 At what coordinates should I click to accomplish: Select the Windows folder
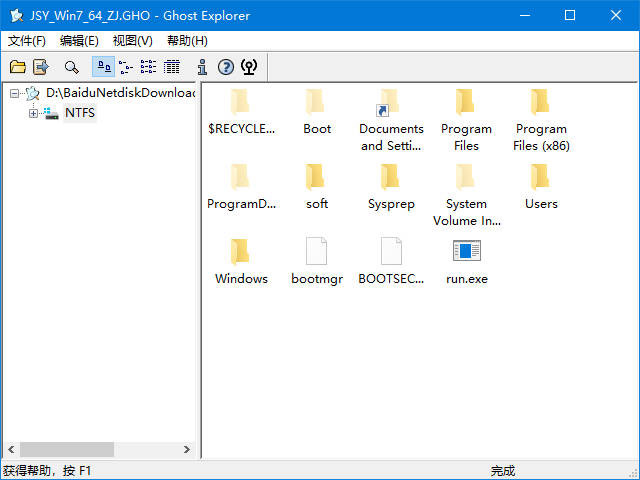(241, 262)
